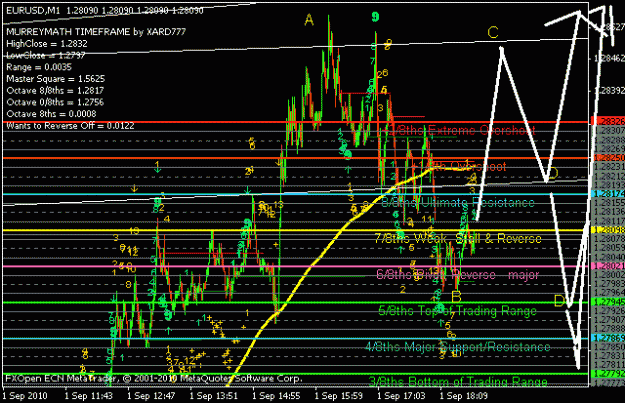Click the 'HighClose = 1.2832' readout
The width and height of the screenshot is (625, 403).
tap(47, 44)
